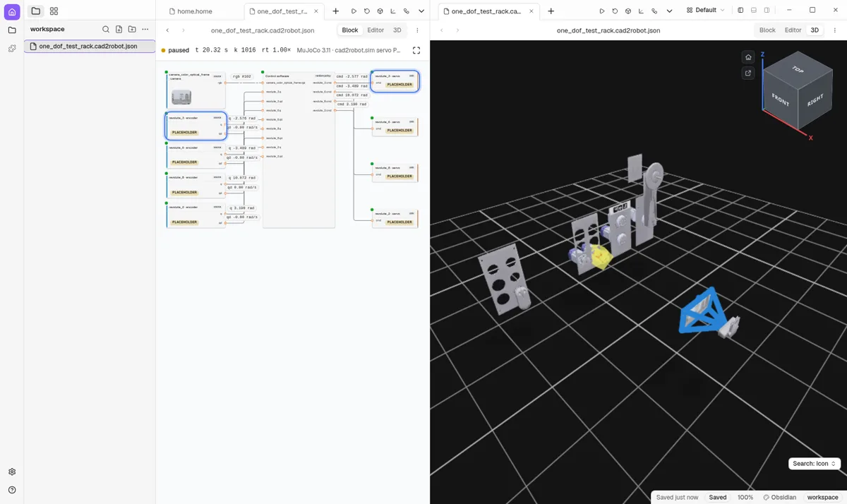This screenshot has height=504, width=847.
Task: Select the Files folder view in sidebar header
Action: coord(36,11)
